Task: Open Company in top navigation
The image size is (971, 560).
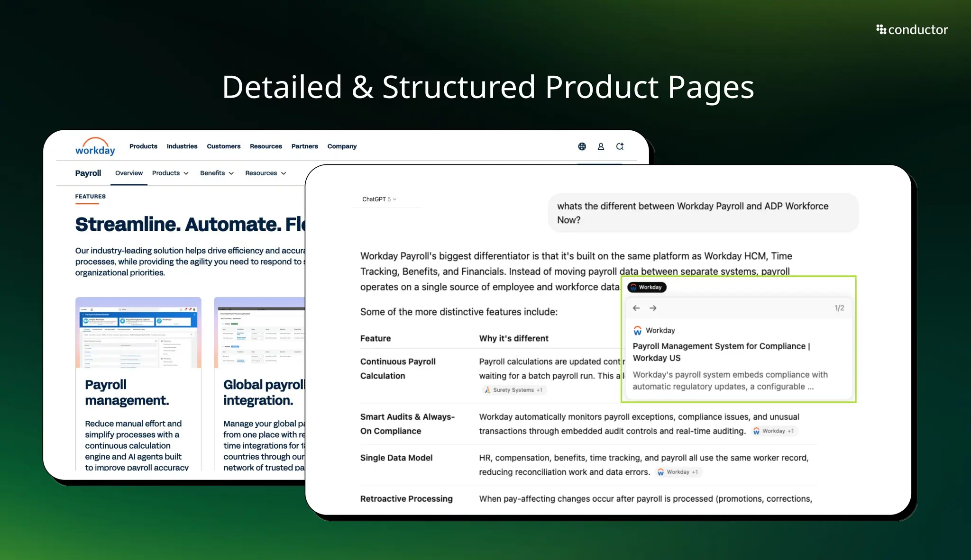Action: [342, 146]
